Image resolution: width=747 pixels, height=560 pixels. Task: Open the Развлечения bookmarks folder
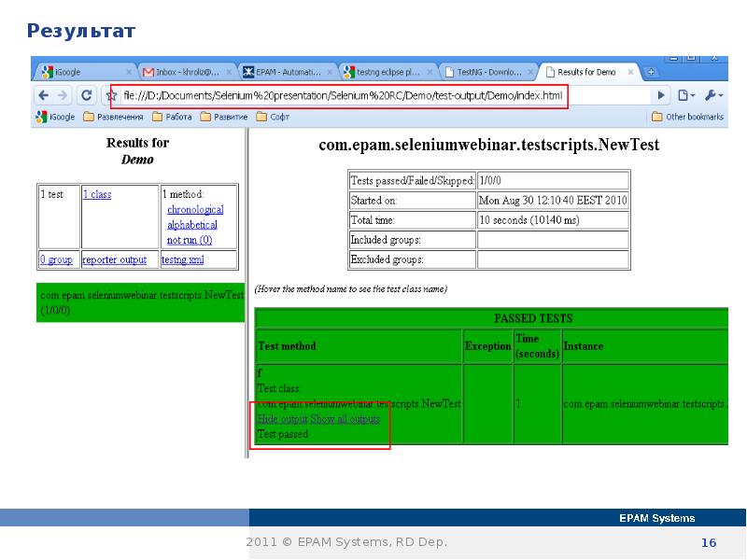point(112,117)
